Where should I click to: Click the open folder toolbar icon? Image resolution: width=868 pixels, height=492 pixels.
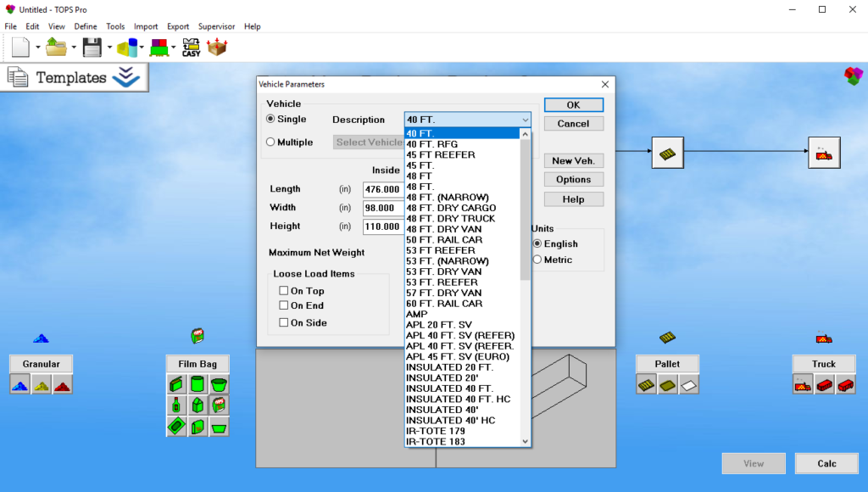[x=57, y=48]
